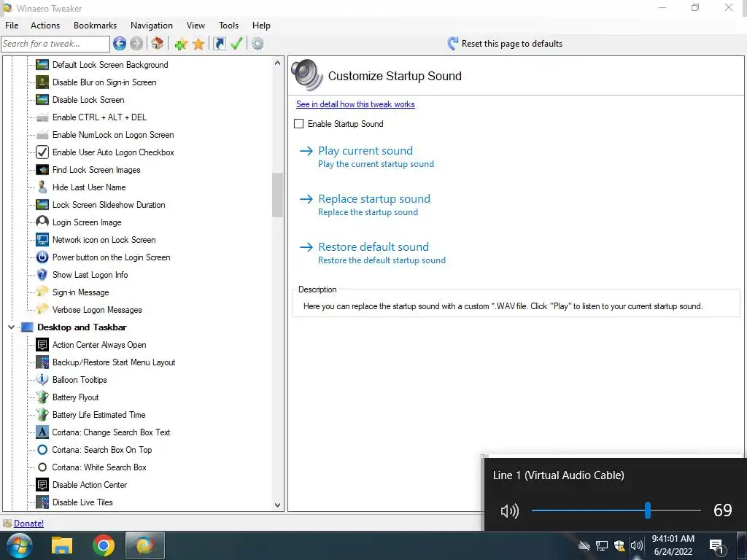Click the Cortana: Change Search Box Text letter icon
747x560 pixels.
[x=42, y=432]
